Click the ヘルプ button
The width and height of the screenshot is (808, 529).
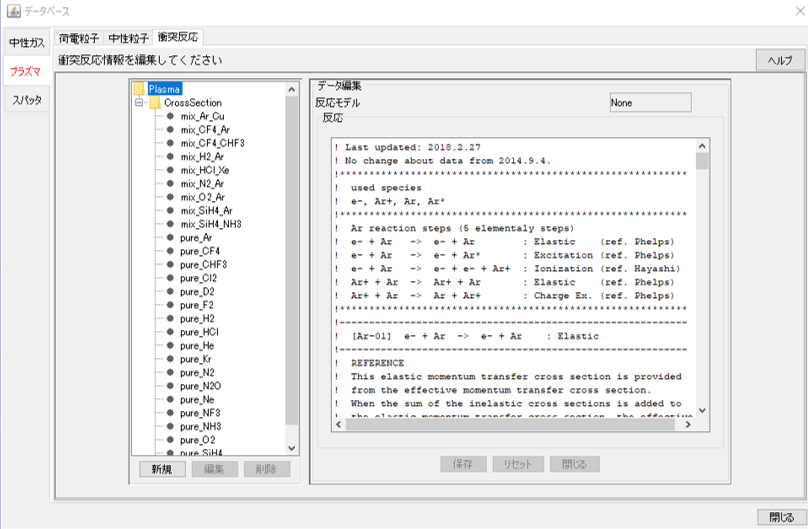pos(780,60)
